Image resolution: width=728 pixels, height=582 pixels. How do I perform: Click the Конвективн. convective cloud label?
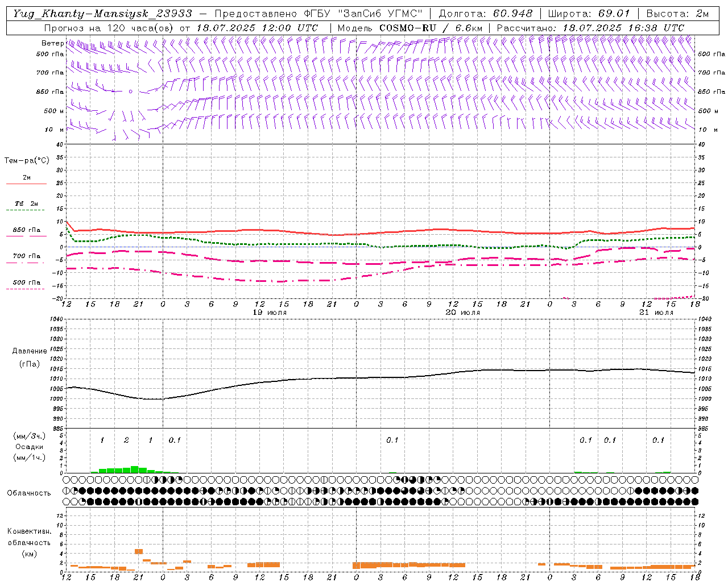pos(29,531)
